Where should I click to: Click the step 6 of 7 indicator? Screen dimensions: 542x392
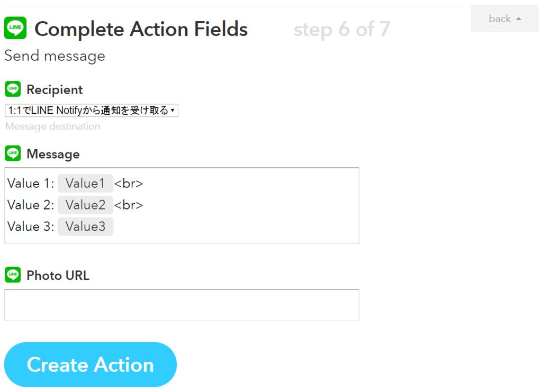click(x=341, y=29)
